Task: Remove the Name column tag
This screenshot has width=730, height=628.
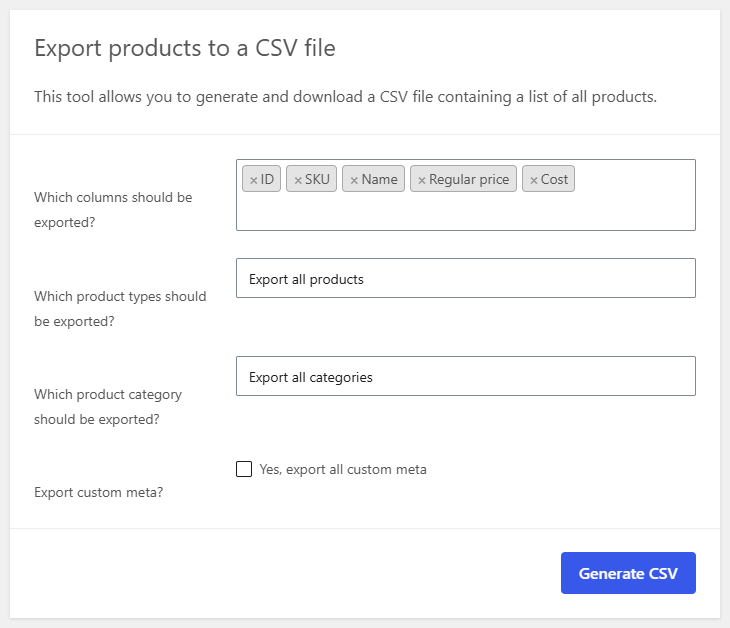Action: [354, 180]
